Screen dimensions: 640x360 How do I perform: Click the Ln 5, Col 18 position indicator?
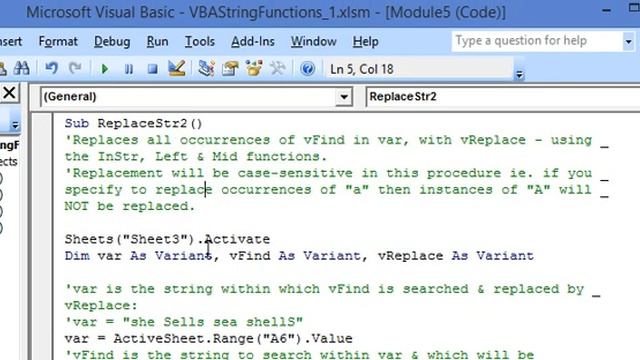[362, 69]
